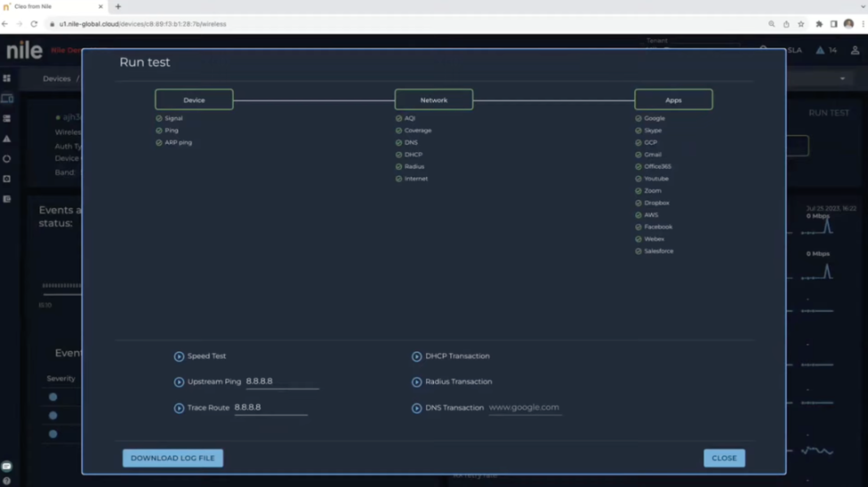
Task: Open the user account icon
Action: 855,50
